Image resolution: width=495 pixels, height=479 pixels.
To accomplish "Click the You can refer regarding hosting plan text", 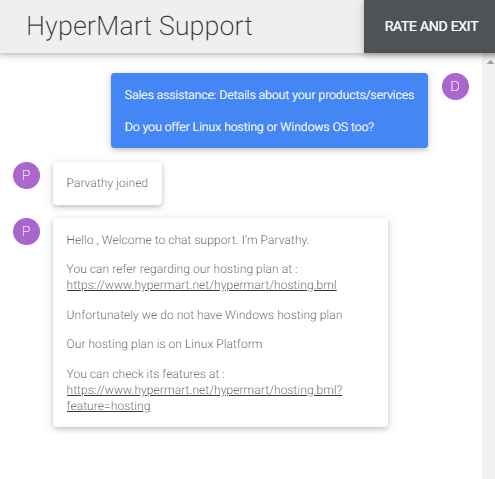I will tap(182, 269).
